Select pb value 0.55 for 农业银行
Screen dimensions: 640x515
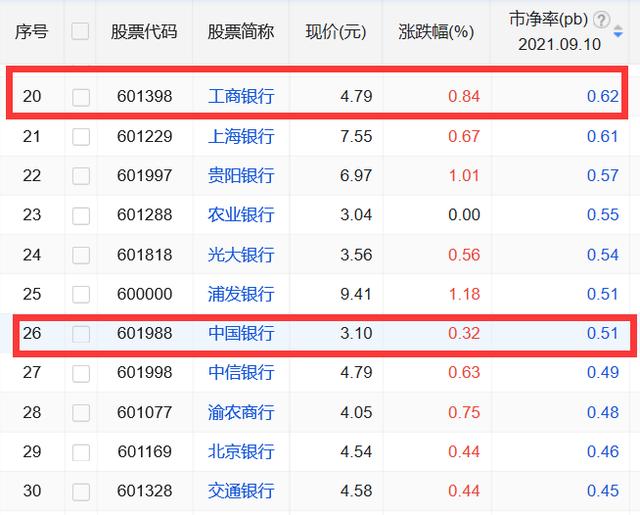pyautogui.click(x=603, y=215)
